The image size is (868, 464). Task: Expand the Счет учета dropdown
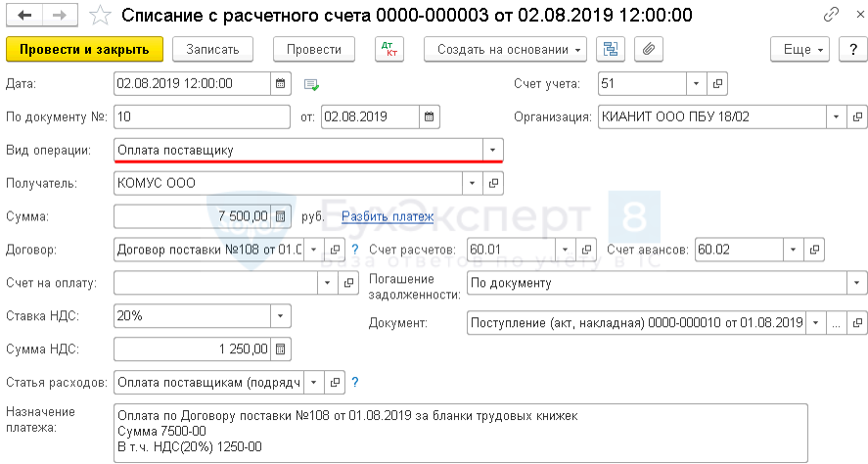coord(697,83)
